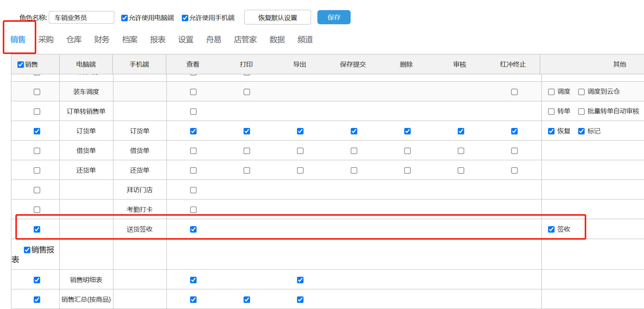This screenshot has width=644, height=309.
Task: Uncheck 签收 option for 送货签收
Action: point(551,230)
